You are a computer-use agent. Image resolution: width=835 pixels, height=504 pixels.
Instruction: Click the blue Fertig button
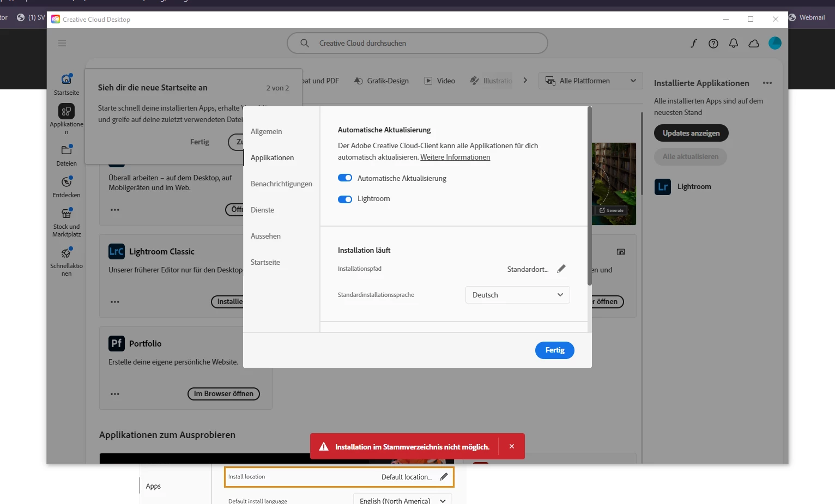pyautogui.click(x=555, y=350)
